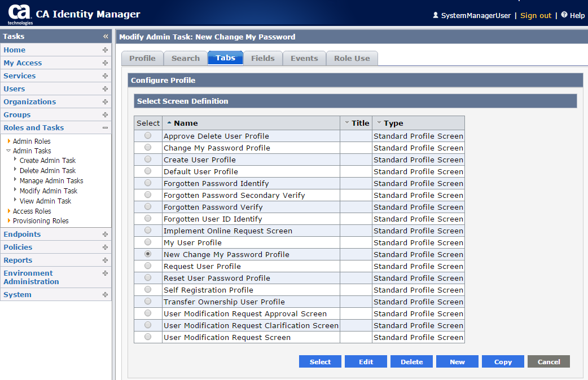The image size is (588, 380).
Task: Click the CA Technologies logo
Action: (20, 14)
